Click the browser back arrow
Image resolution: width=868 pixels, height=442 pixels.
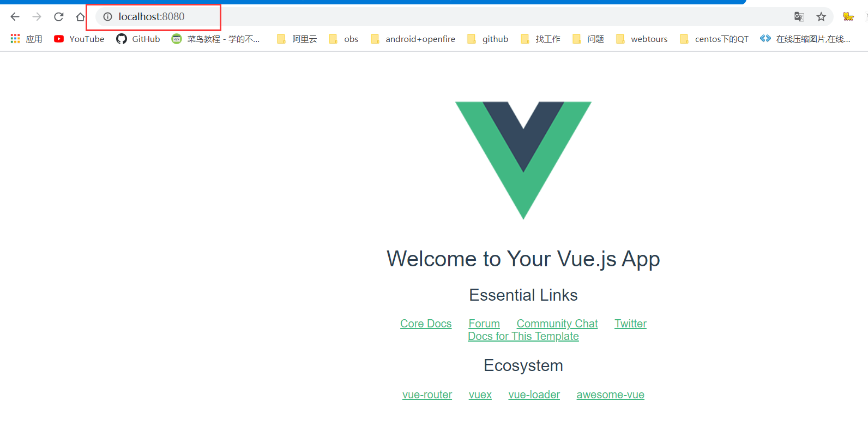pyautogui.click(x=15, y=17)
